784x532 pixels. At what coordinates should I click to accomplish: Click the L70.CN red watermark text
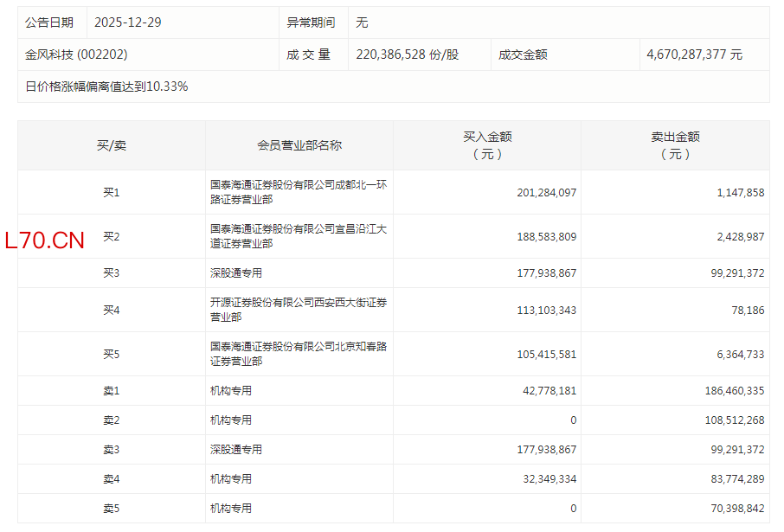[x=45, y=241]
